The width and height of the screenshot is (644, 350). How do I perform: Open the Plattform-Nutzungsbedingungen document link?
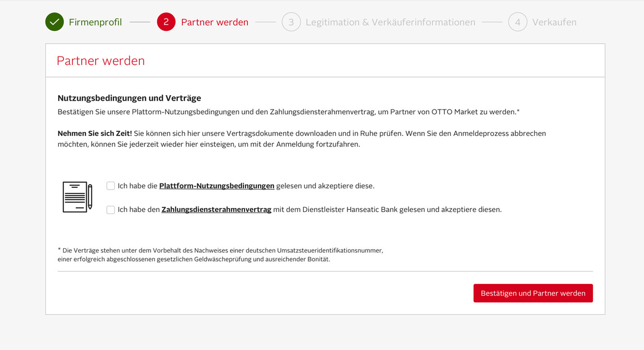(x=217, y=185)
